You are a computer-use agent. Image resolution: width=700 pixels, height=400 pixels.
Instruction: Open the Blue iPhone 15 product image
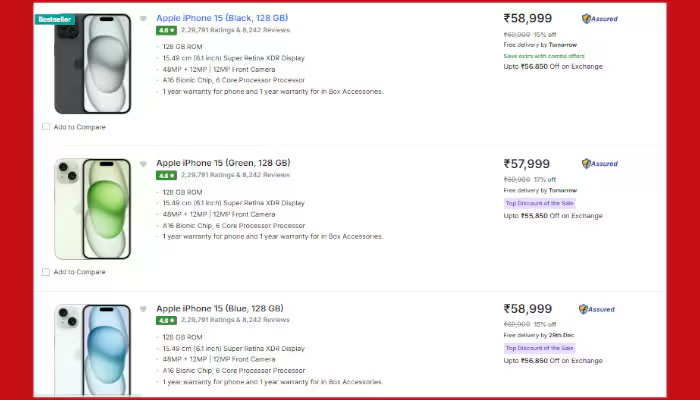(x=92, y=350)
